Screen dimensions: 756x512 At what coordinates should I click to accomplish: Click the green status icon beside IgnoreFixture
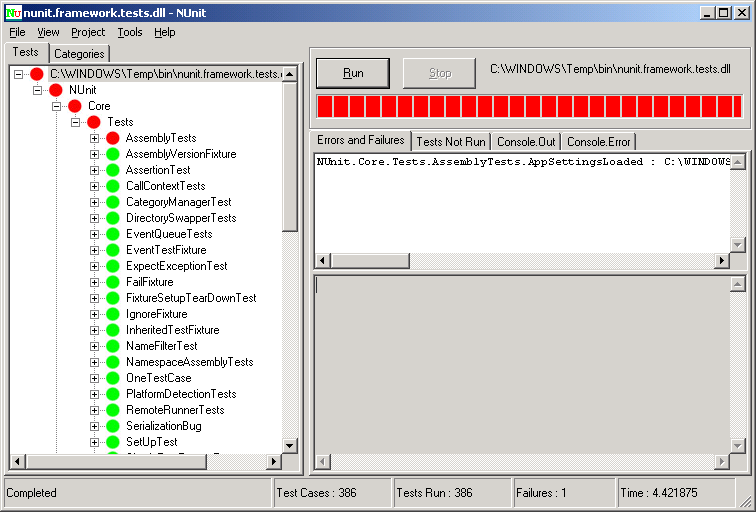113,314
